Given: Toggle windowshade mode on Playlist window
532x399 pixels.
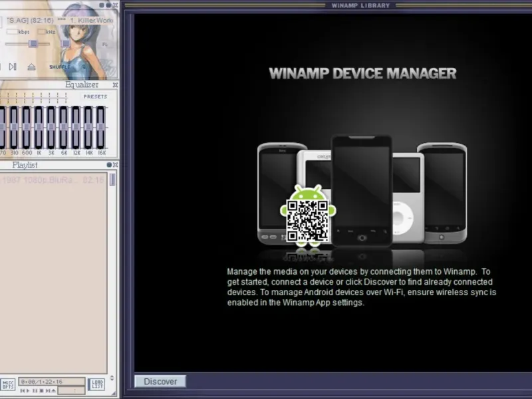Looking at the screenshot, I should pos(109,164).
